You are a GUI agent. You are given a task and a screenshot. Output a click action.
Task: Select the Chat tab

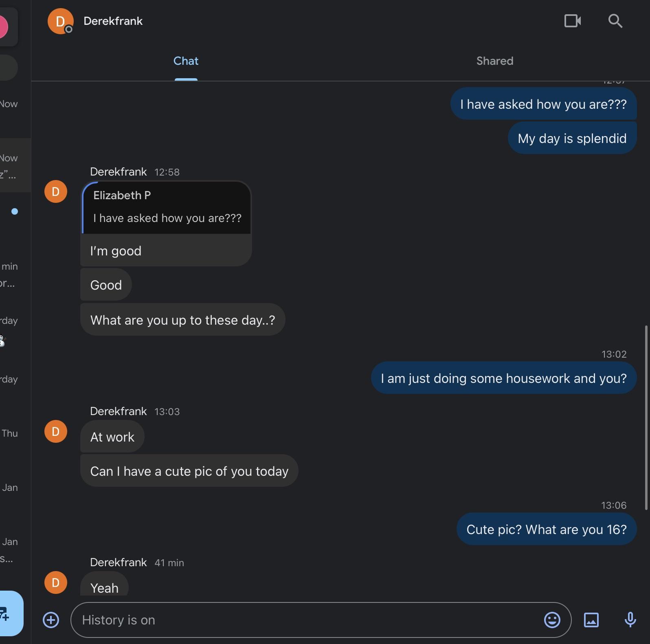coord(186,61)
